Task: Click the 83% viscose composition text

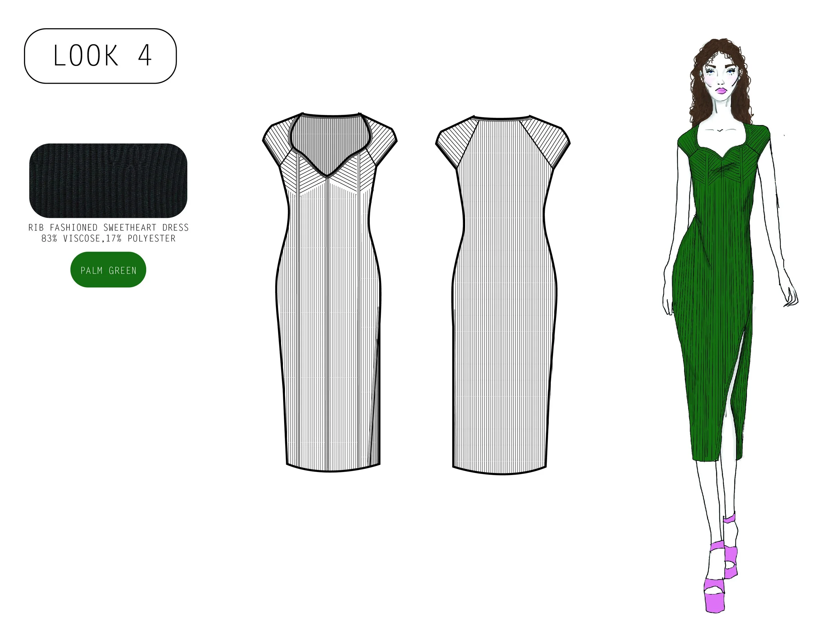Action: 108,238
